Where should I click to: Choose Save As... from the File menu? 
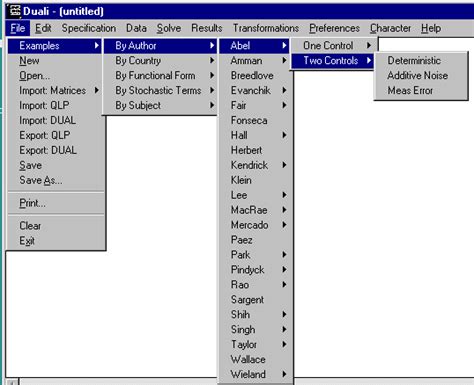[55, 180]
